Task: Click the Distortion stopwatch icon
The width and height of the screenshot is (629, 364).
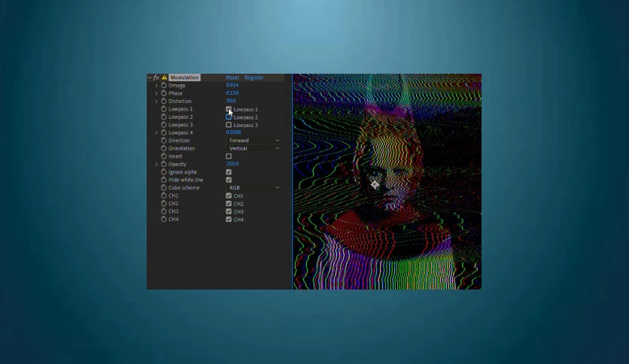Action: (164, 101)
